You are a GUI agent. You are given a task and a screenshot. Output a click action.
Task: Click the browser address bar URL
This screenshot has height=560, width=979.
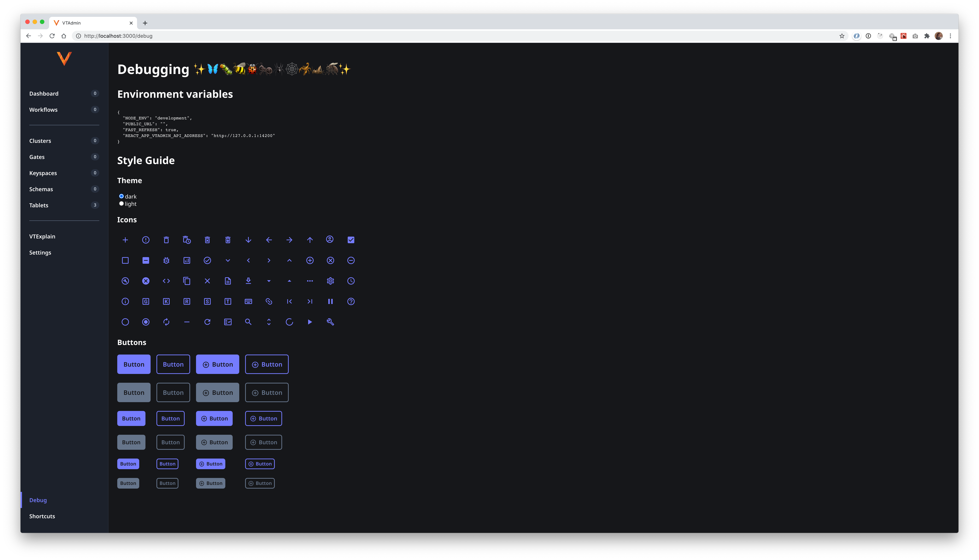click(x=118, y=36)
